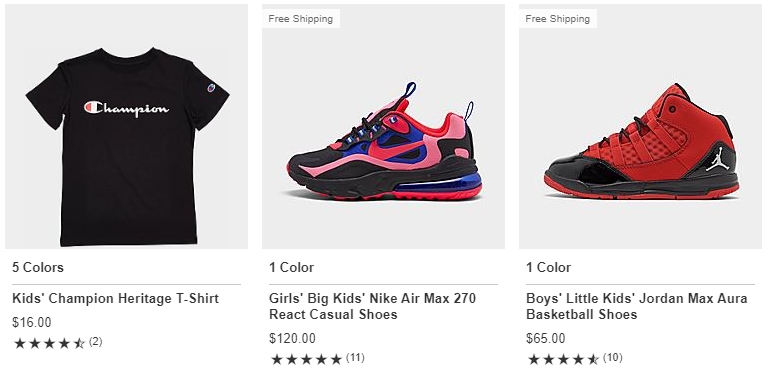Viewport: 776px width, 369px height.
Task: Click Free Shipping badge on Jordan shoe
Action: [558, 19]
